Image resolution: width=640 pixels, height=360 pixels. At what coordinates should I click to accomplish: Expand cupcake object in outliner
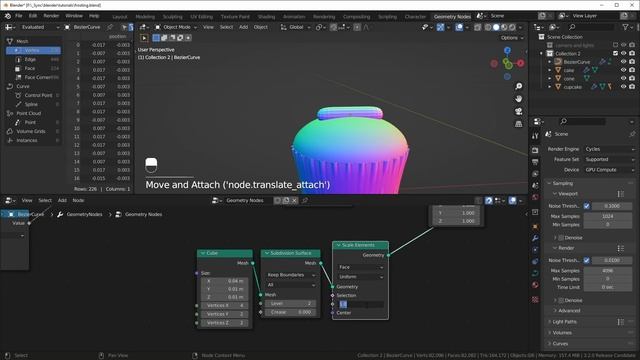point(549,87)
